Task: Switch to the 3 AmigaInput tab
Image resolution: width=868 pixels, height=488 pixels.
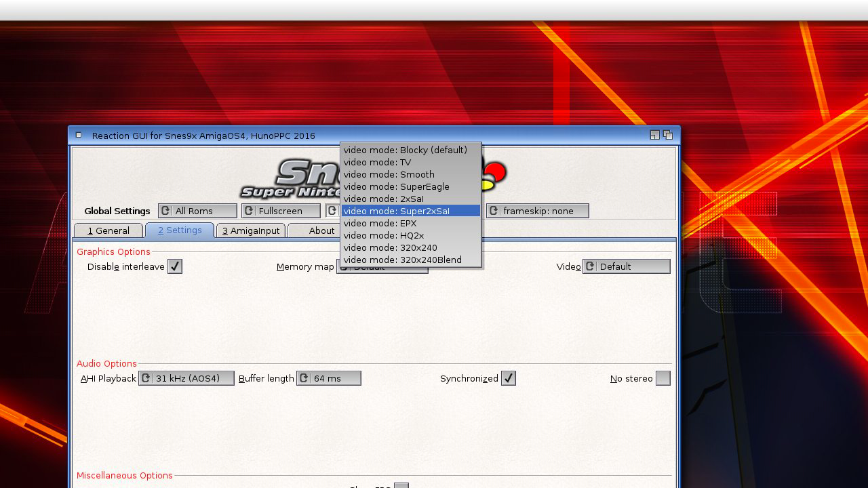Action: (251, 230)
